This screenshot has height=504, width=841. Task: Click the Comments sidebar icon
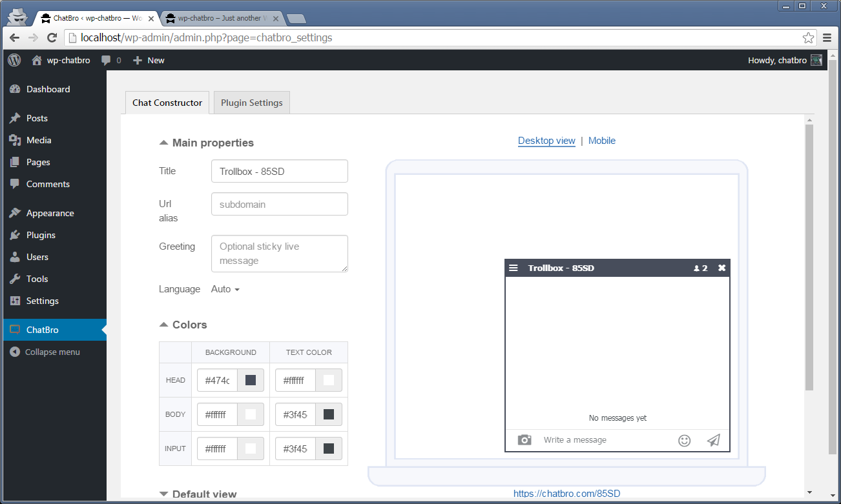[15, 184]
